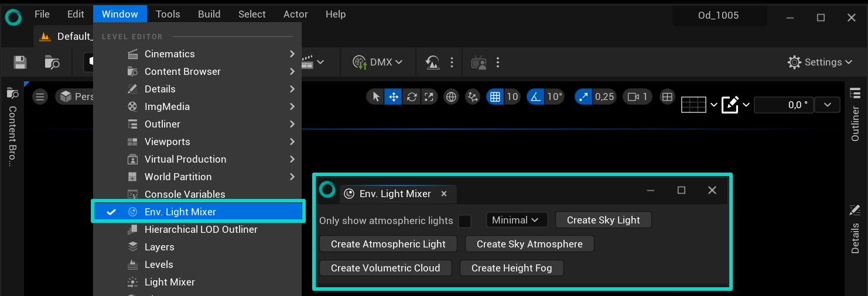Open the Tools menu
Screen dimensions: 868x296
pyautogui.click(x=168, y=14)
